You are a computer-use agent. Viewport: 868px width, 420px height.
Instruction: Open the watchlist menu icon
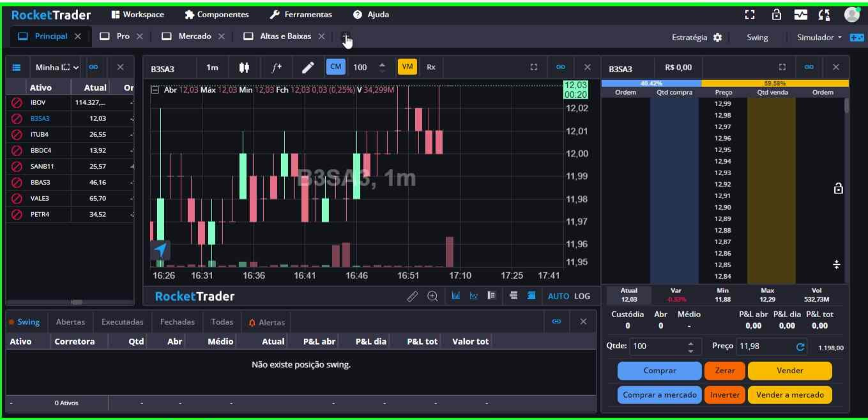pyautogui.click(x=17, y=67)
